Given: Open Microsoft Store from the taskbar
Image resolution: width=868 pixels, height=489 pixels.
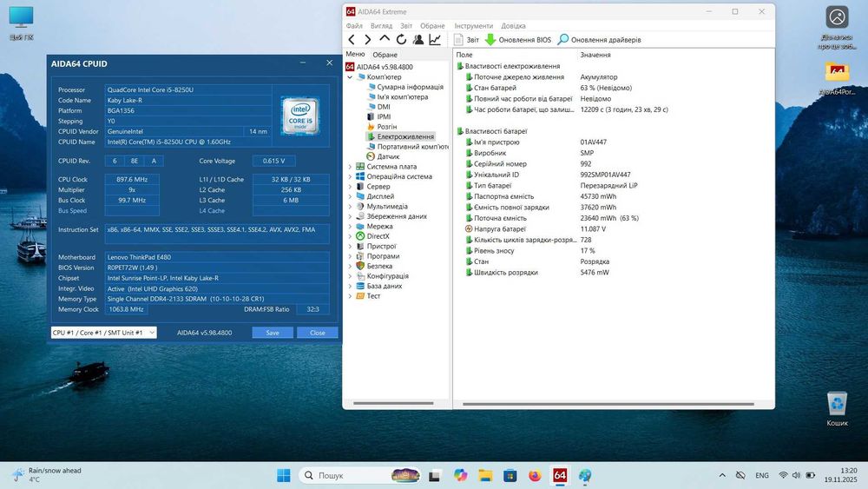Looking at the screenshot, I should [x=510, y=475].
